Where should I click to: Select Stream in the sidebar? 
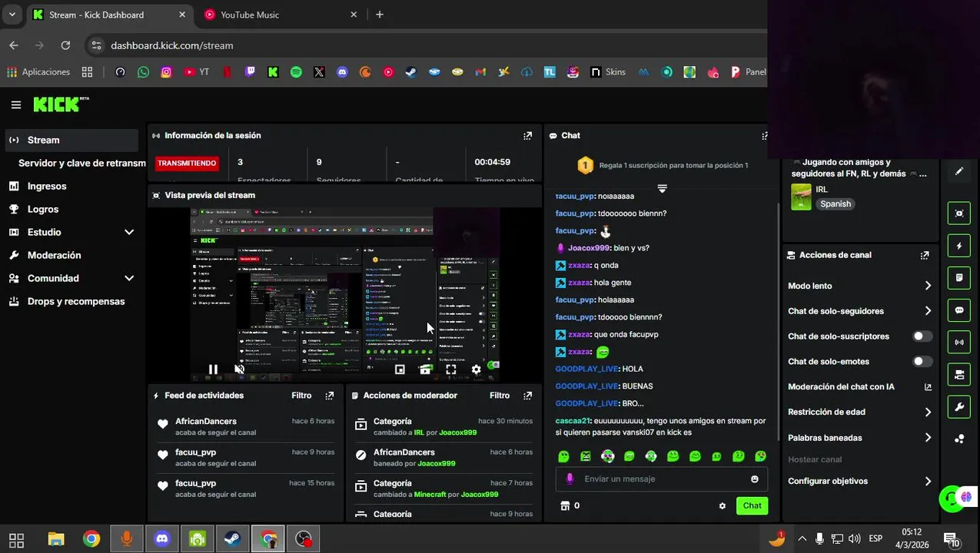[x=71, y=140]
